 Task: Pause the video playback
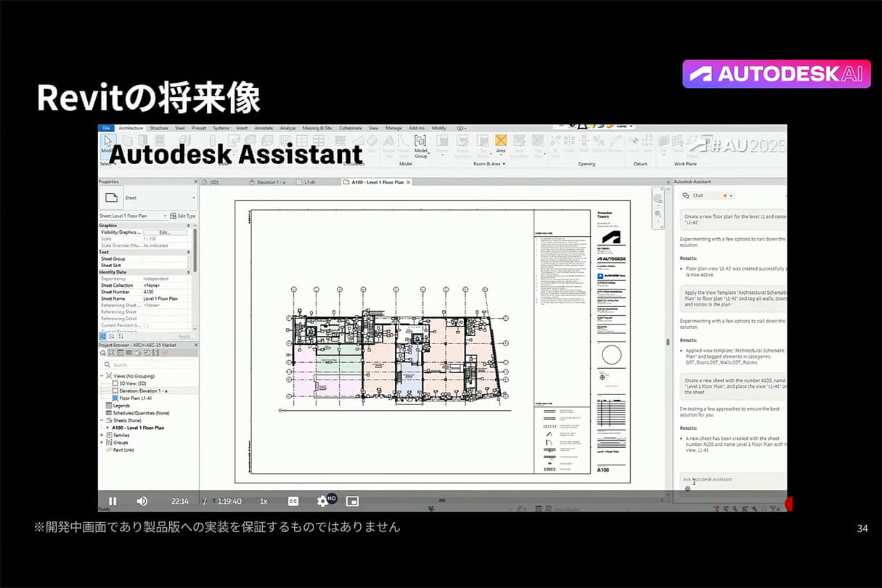(x=113, y=501)
